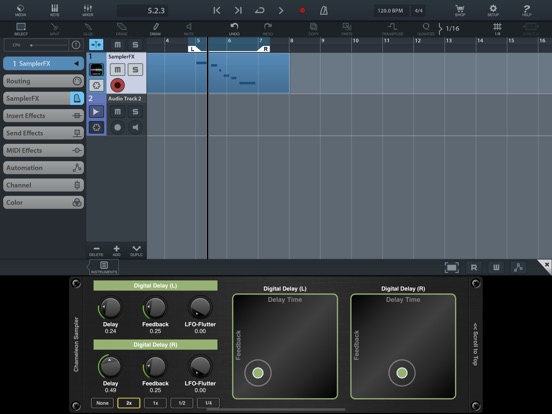Solo the SamplerFX track

135,70
